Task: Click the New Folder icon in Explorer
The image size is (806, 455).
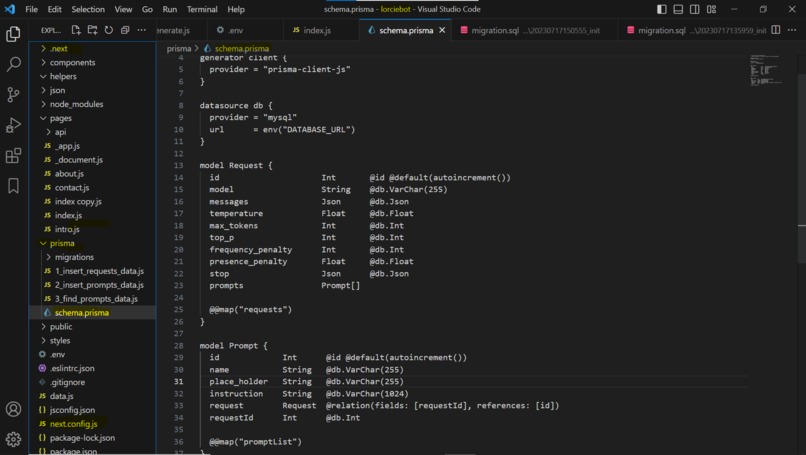Action: click(93, 30)
